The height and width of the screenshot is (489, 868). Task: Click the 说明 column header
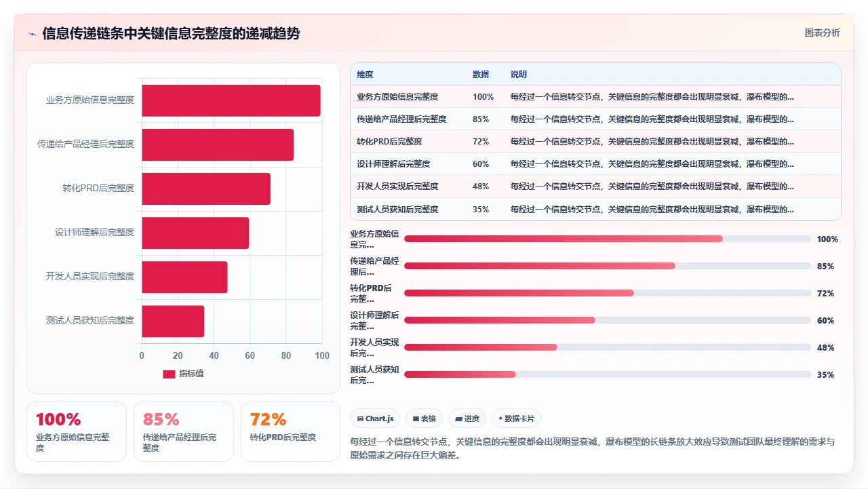(x=519, y=75)
